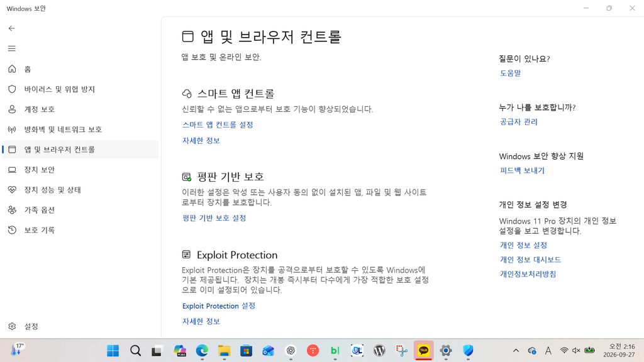This screenshot has width=644, height=362.
Task: Click 피드백 보내기 link
Action: (522, 170)
